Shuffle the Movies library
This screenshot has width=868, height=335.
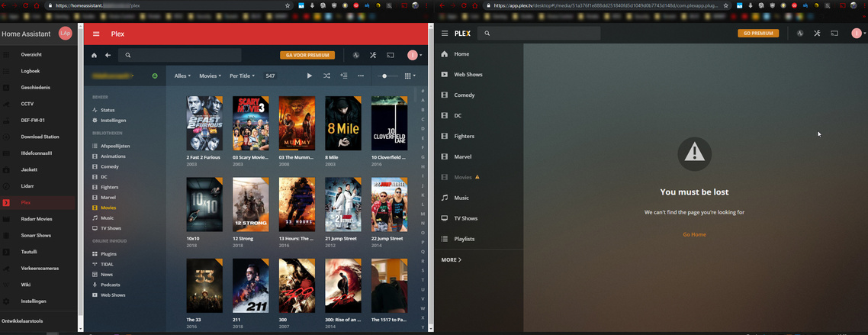pos(326,76)
